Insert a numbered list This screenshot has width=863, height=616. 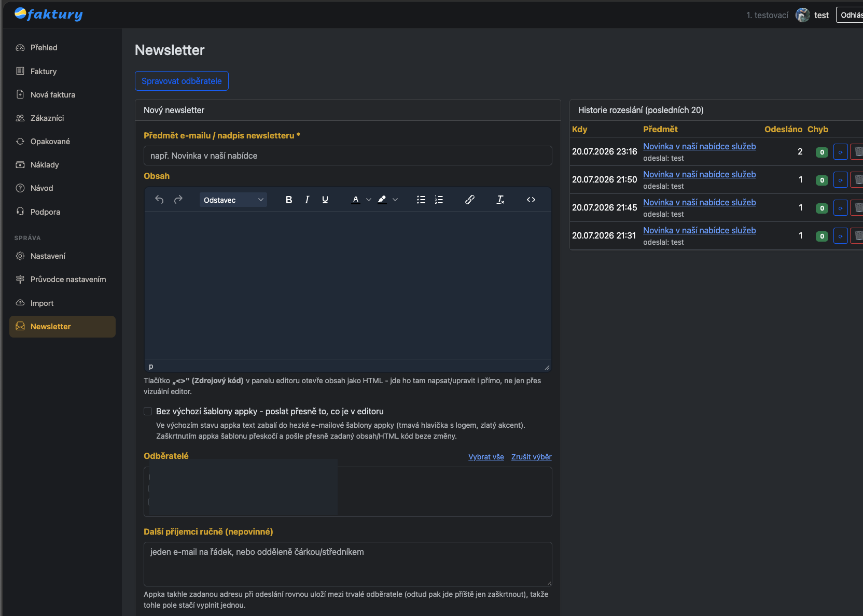(x=439, y=200)
